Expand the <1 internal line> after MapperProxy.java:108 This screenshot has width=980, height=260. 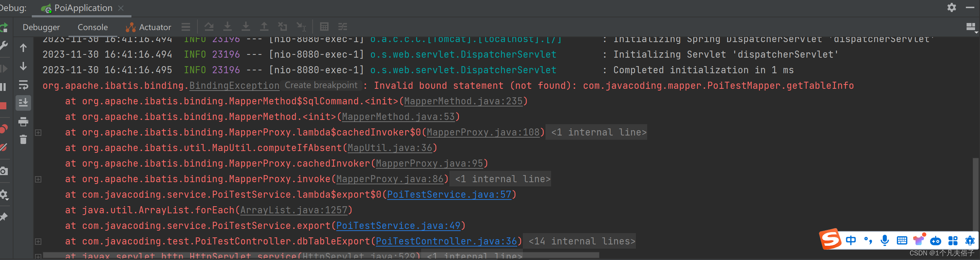pos(597,132)
